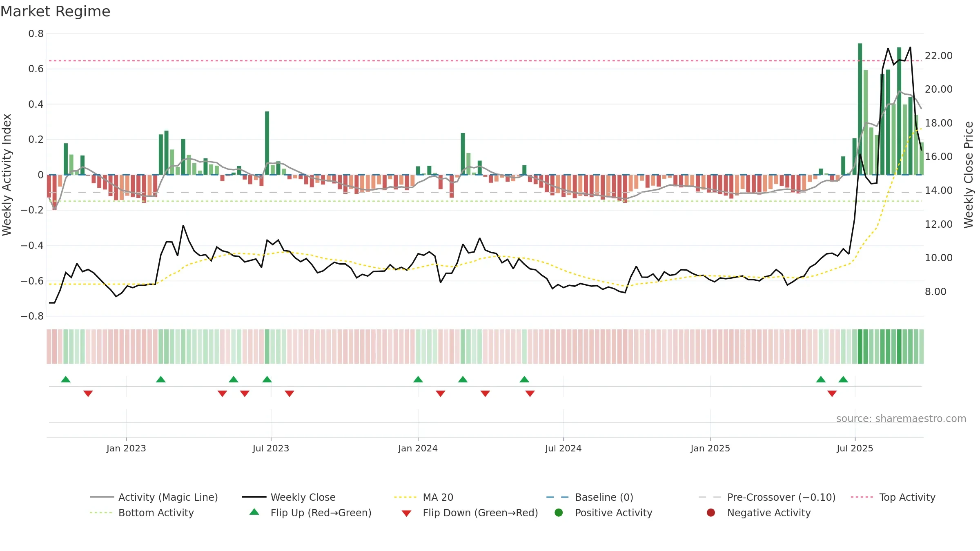
Task: Click the source: sharemaestro.com text
Action: 901,418
